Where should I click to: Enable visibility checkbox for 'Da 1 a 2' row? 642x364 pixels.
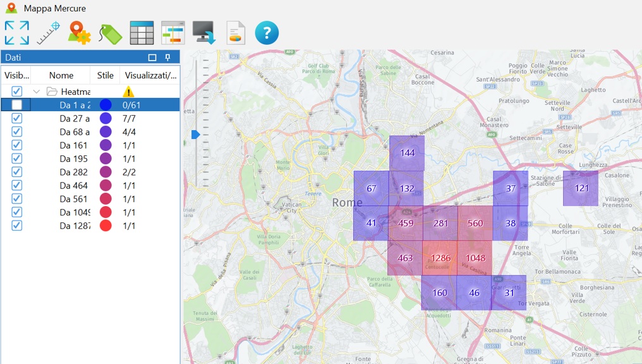tap(17, 105)
